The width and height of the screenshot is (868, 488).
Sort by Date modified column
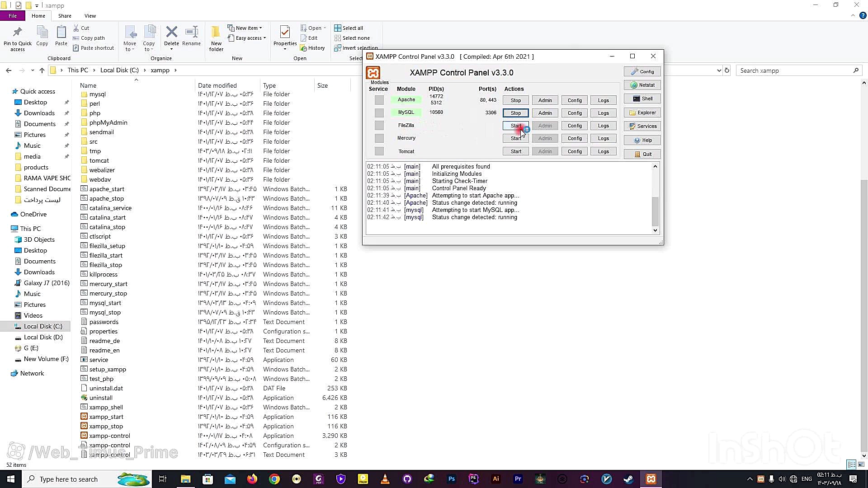[217, 85]
